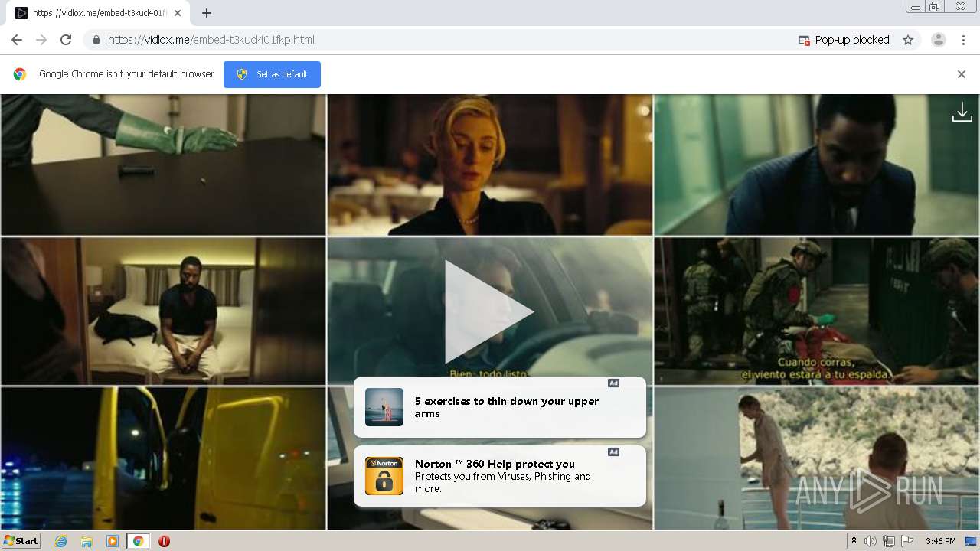
Task: Click the blonde woman thumbnail
Action: (490, 165)
